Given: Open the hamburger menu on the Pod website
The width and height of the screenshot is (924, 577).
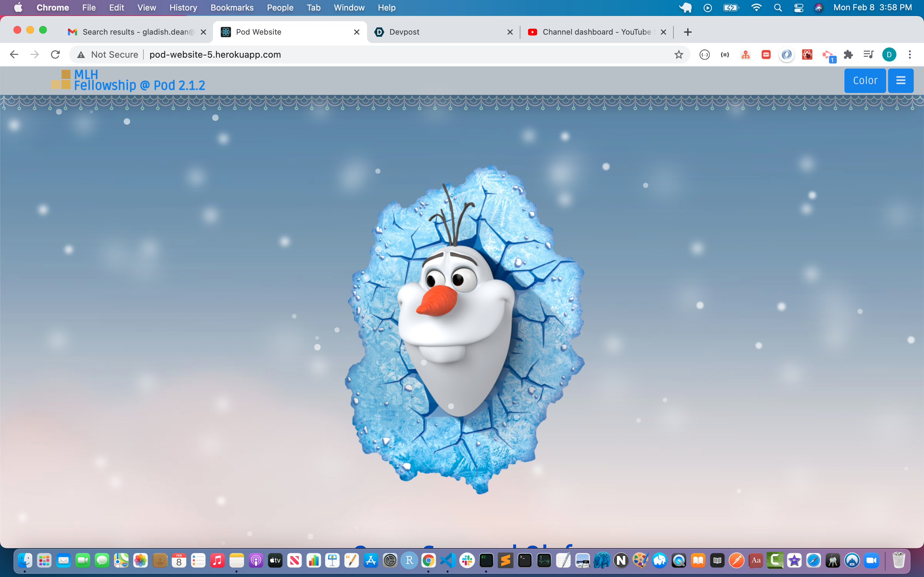Looking at the screenshot, I should pos(900,80).
